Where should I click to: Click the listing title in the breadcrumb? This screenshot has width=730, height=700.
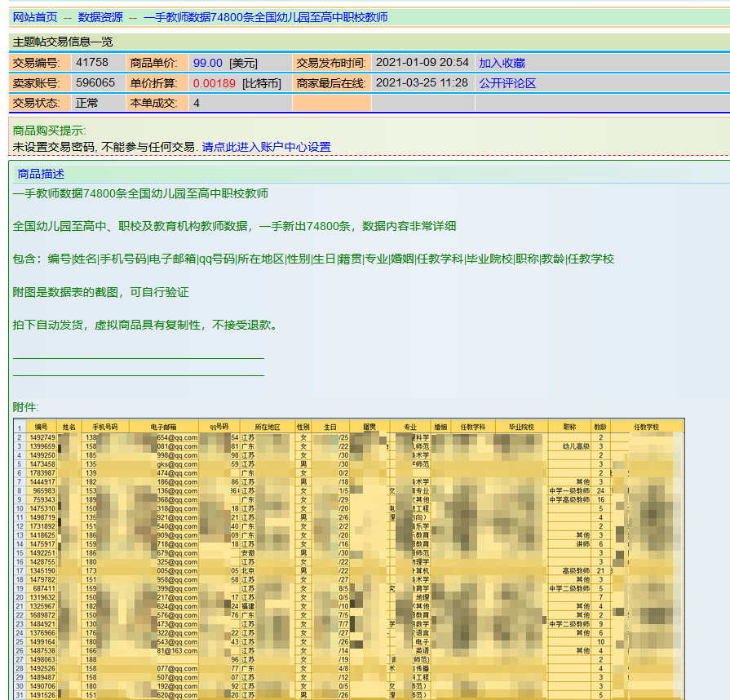coord(265,17)
